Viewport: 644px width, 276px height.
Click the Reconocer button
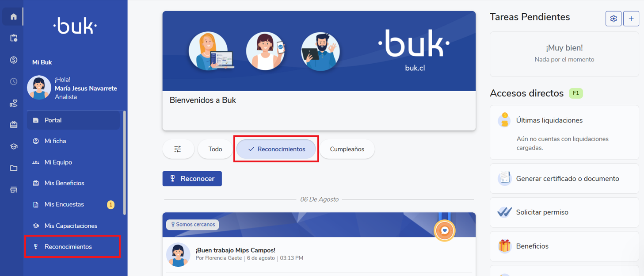coord(192,179)
